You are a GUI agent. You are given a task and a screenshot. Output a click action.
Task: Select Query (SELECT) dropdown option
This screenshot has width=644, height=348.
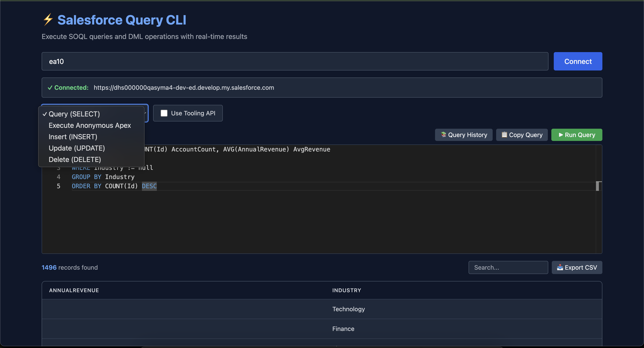click(x=74, y=114)
